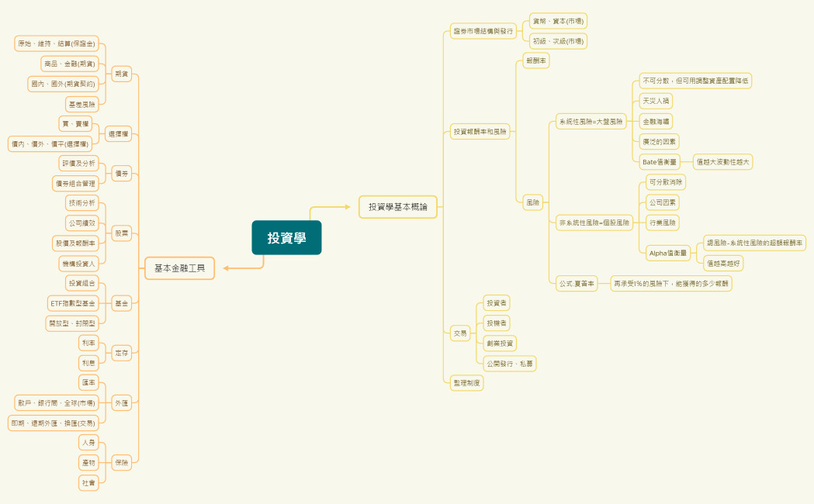Viewport: 814px width, 504px height.
Task: Click the 基本金融工具 branch node
Action: tap(179, 268)
